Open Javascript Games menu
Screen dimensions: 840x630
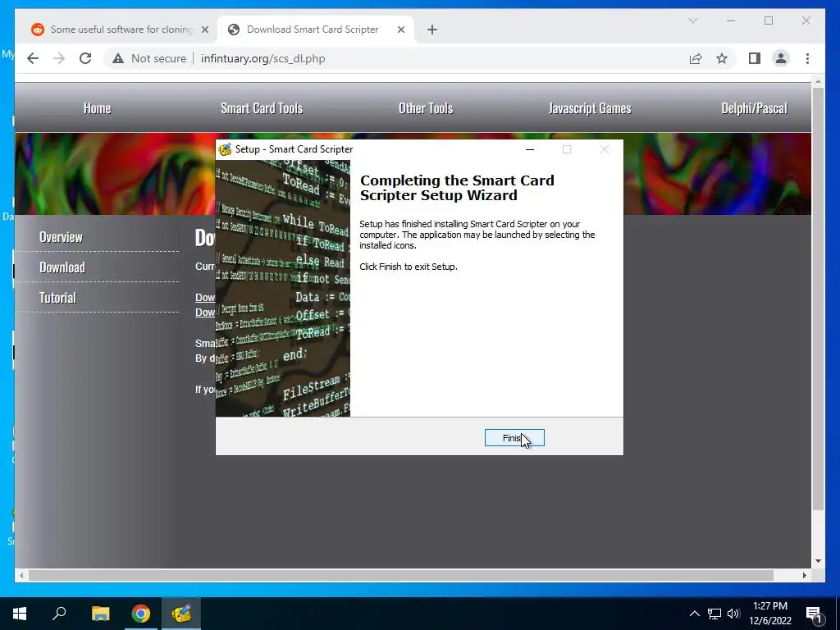point(590,108)
